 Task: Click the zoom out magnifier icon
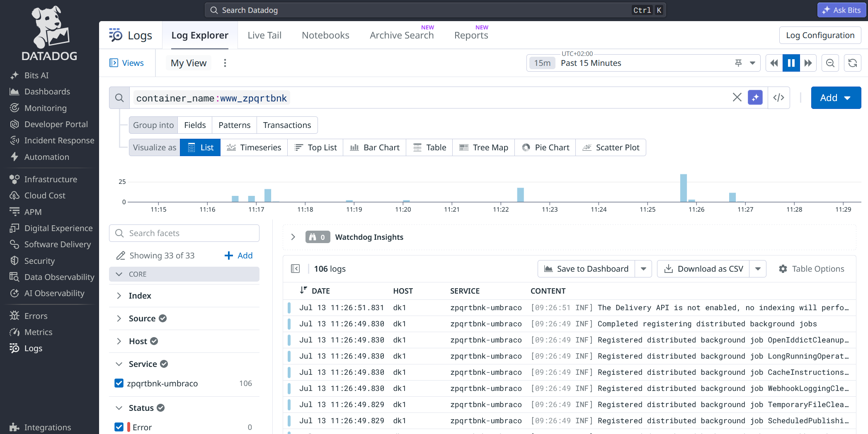[830, 63]
